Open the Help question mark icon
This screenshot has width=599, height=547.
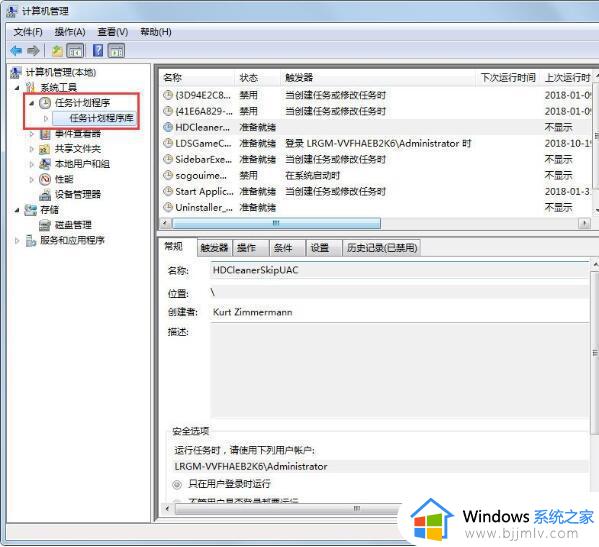click(98, 50)
